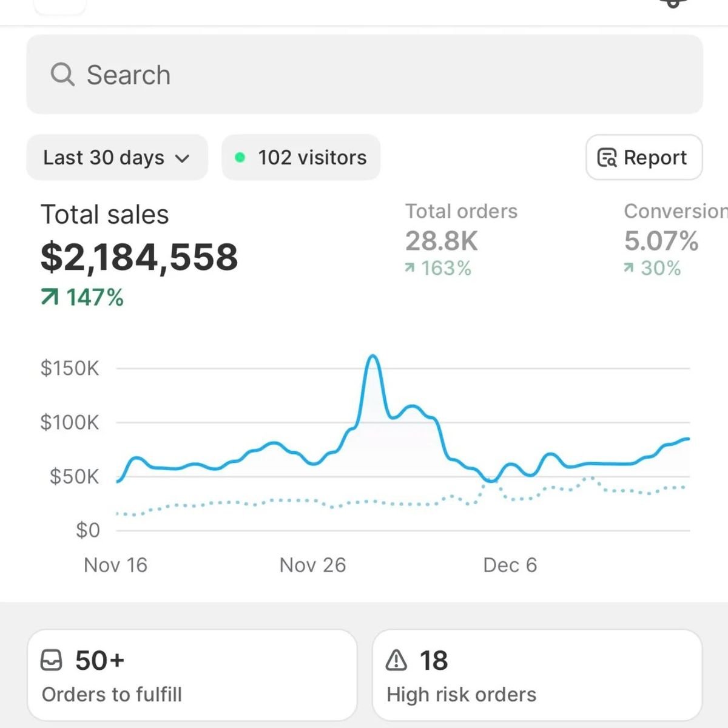Open the Report view
This screenshot has width=728, height=728.
tap(644, 158)
